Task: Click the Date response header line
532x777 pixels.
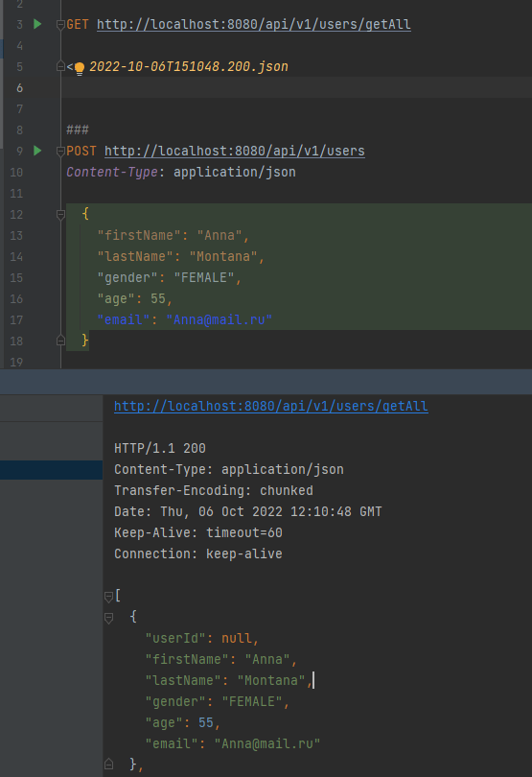Action: click(247, 511)
